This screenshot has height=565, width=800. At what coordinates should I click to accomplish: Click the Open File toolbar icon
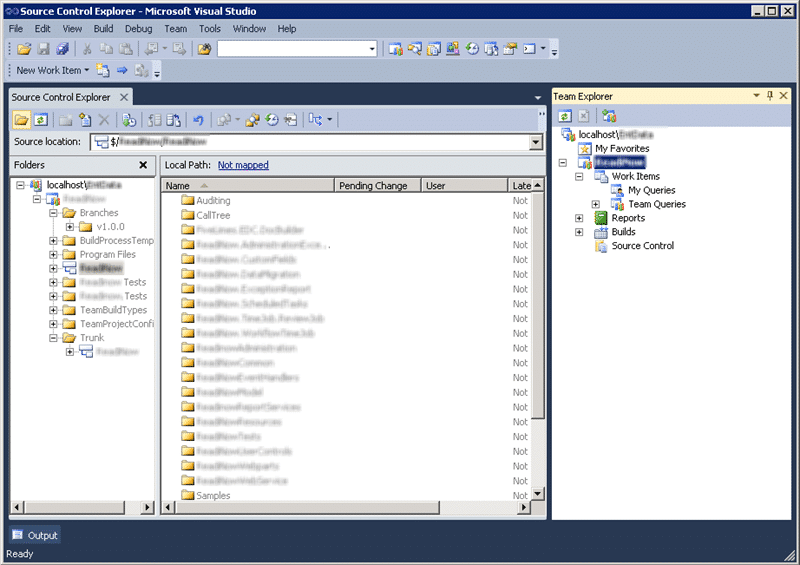23,49
